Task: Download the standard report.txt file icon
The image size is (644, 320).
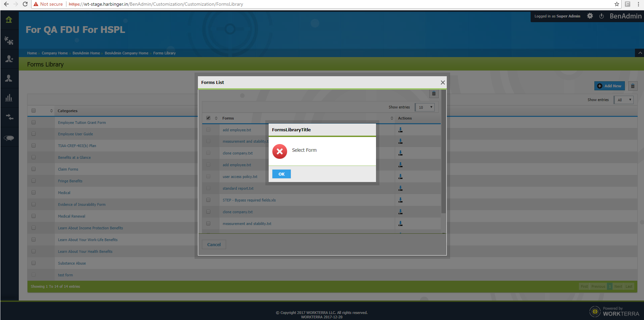Action: point(400,188)
